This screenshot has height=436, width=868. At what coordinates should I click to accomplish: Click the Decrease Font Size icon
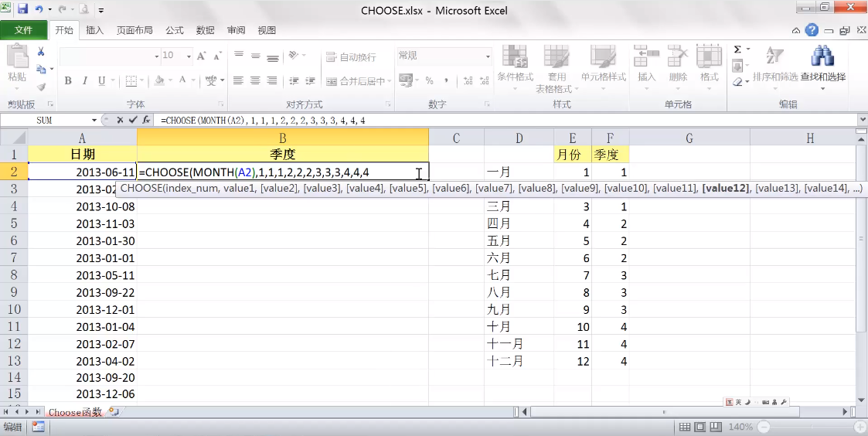click(x=217, y=56)
